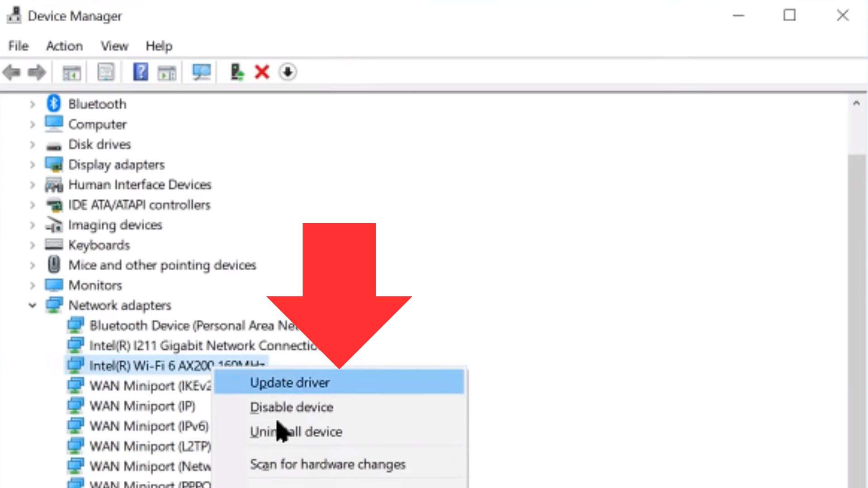
Task: Select the WAN Miniport (IKEv2) row
Action: 139,385
